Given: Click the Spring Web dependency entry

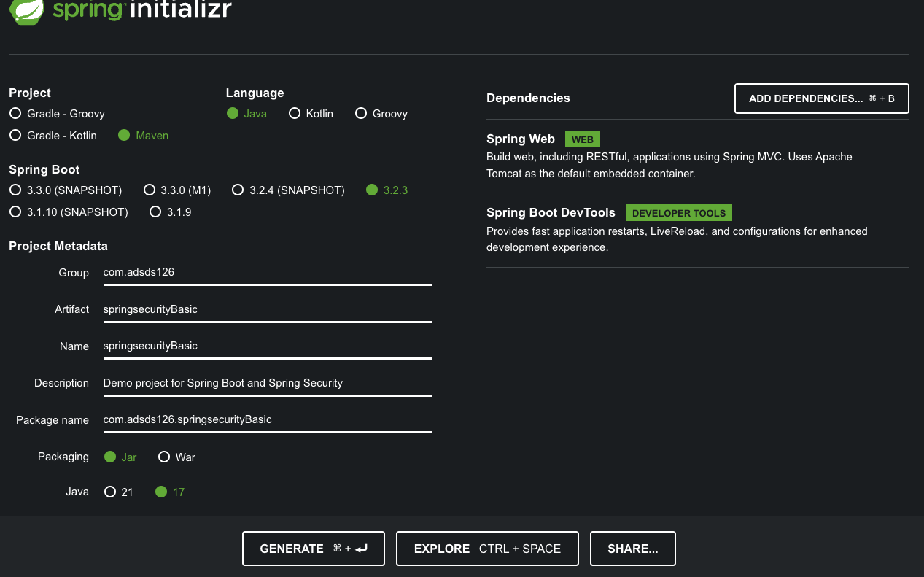Looking at the screenshot, I should click(x=698, y=155).
